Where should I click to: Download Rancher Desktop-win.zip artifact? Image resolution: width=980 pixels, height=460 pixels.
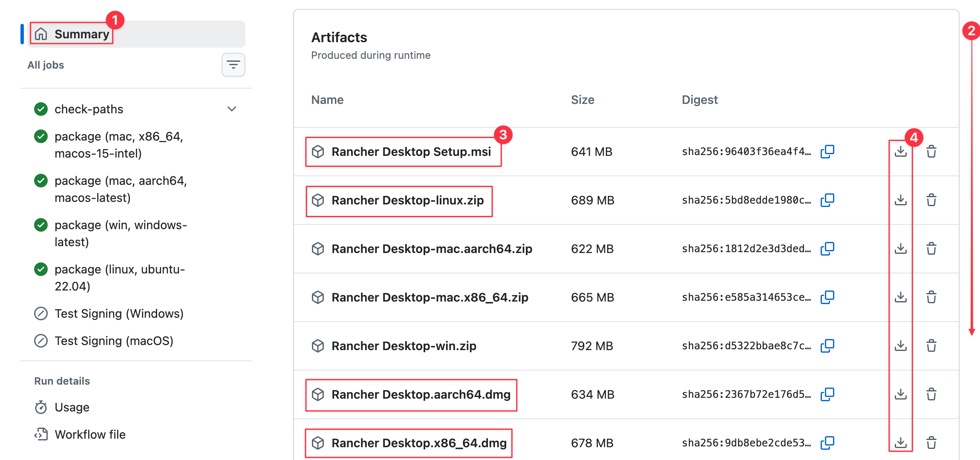coord(900,346)
